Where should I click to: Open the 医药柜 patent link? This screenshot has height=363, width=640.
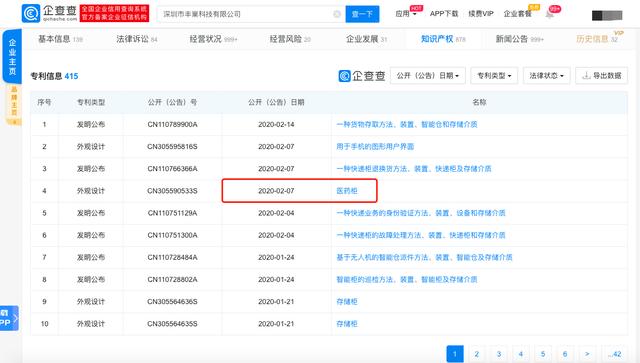pos(347,191)
